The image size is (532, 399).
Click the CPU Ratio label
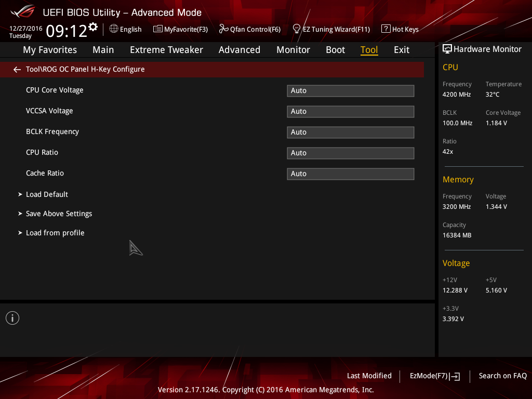click(42, 152)
